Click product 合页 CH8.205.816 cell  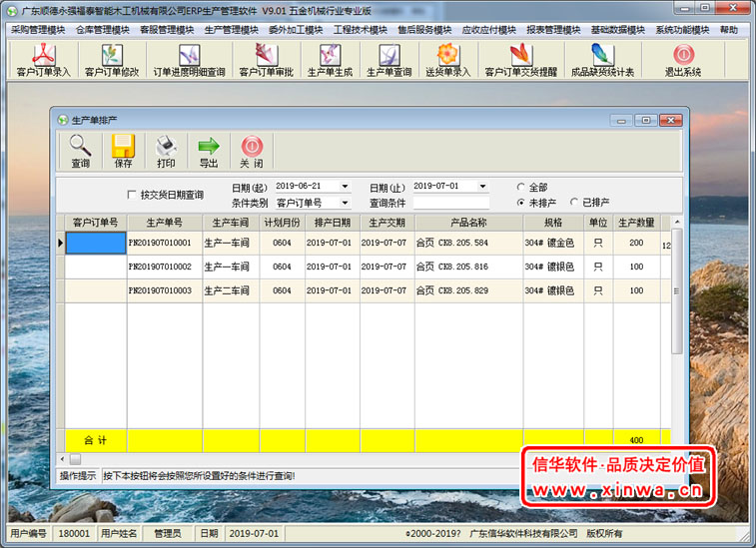coord(468,267)
